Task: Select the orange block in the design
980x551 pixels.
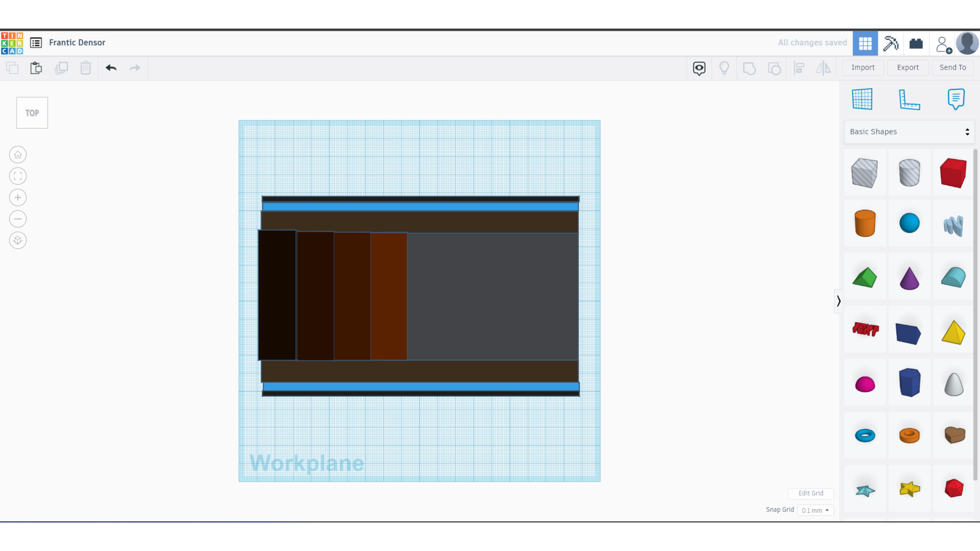Action: tap(389, 297)
